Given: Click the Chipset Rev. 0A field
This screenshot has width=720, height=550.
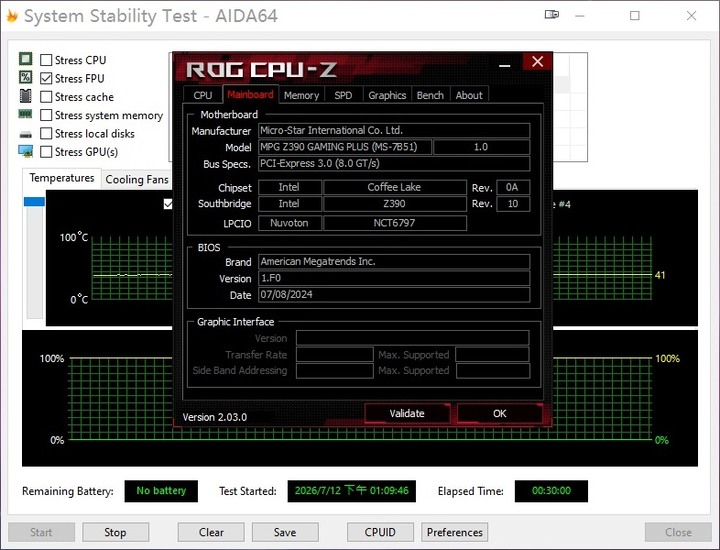Looking at the screenshot, I should [x=513, y=187].
